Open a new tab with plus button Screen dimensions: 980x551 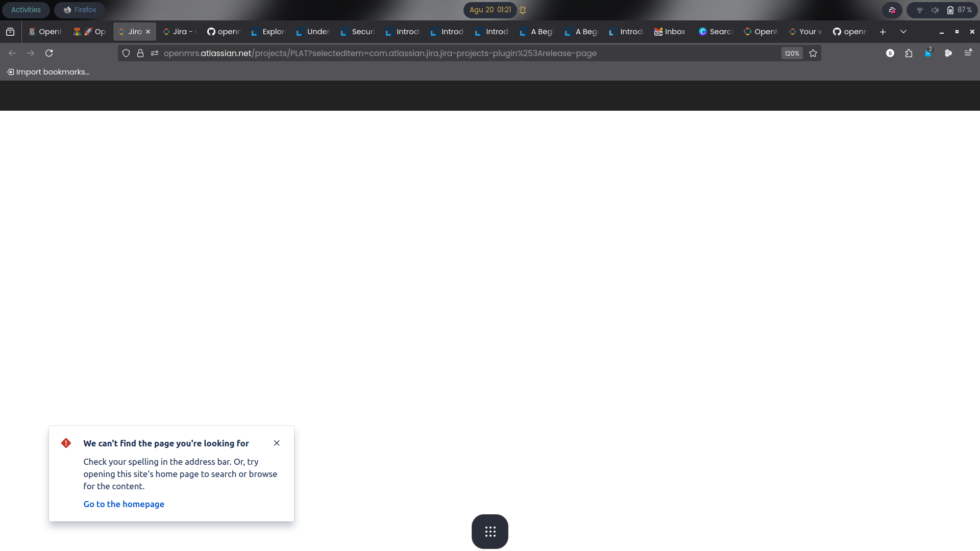coord(883,32)
